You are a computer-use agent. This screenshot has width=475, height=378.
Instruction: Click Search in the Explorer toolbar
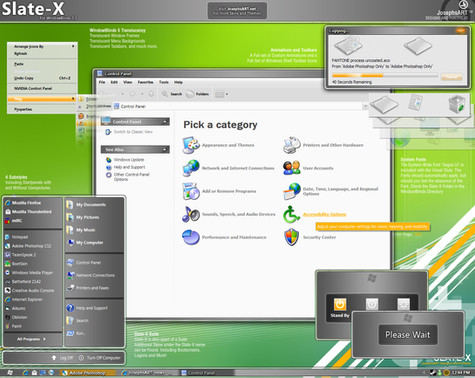click(x=172, y=94)
